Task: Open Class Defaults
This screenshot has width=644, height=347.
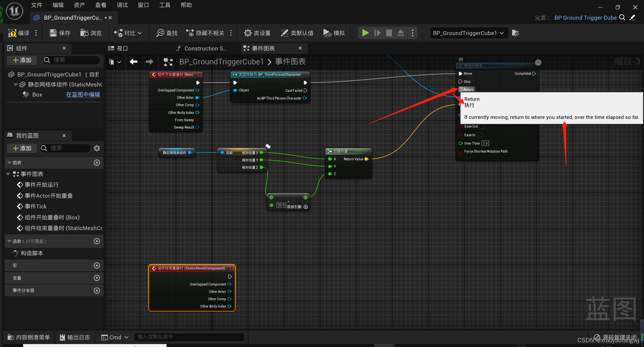Action: click(297, 33)
